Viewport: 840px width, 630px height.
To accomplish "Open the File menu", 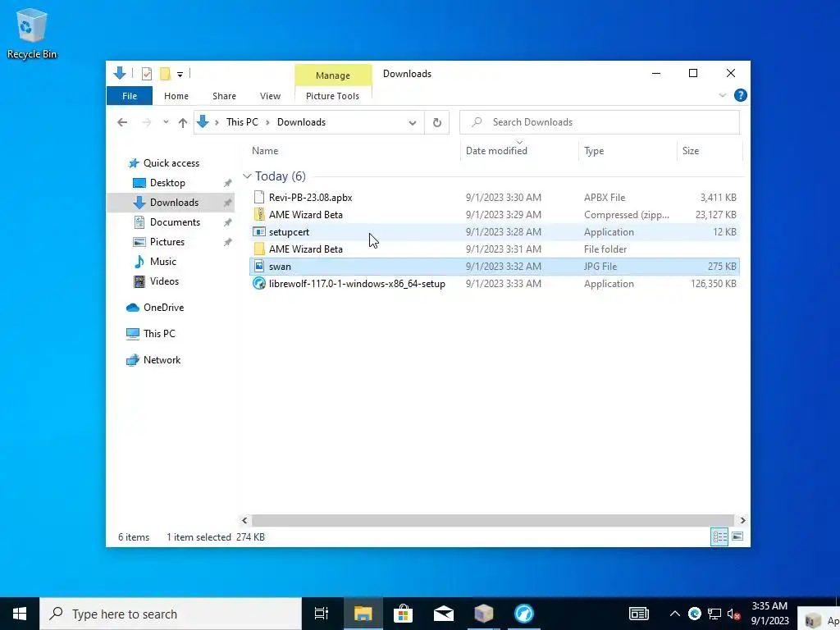I will [x=130, y=96].
